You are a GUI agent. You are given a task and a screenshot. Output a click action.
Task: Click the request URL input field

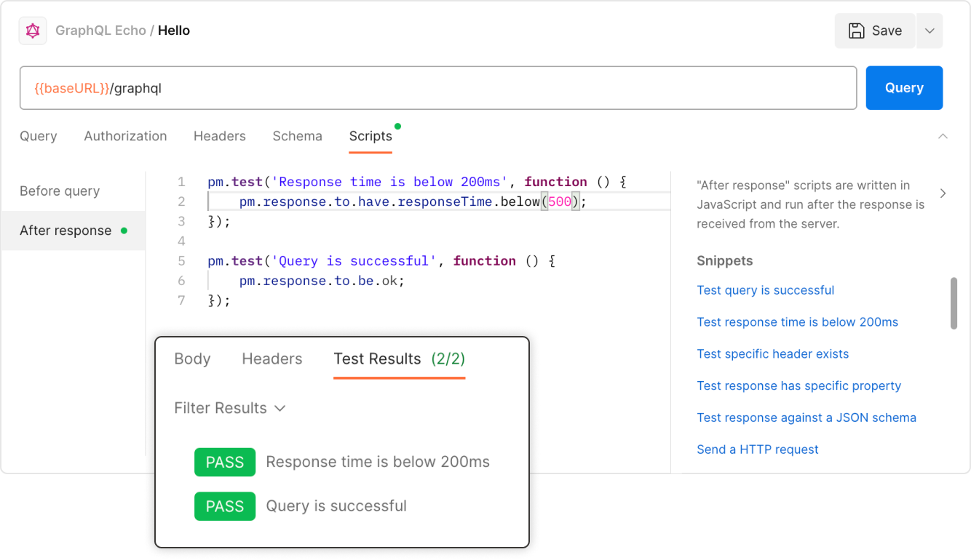tap(437, 87)
